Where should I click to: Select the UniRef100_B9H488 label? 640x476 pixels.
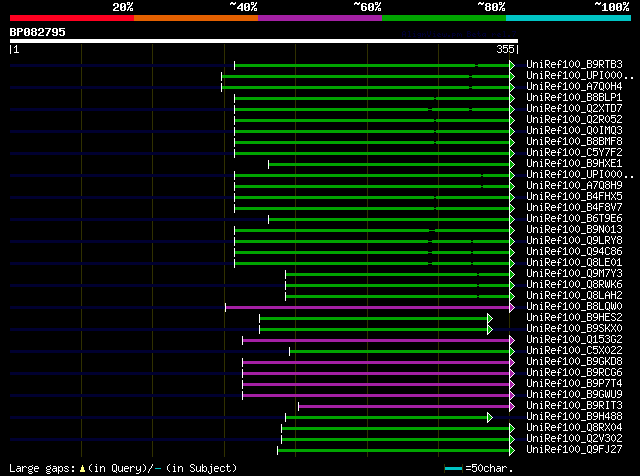pyautogui.click(x=574, y=417)
